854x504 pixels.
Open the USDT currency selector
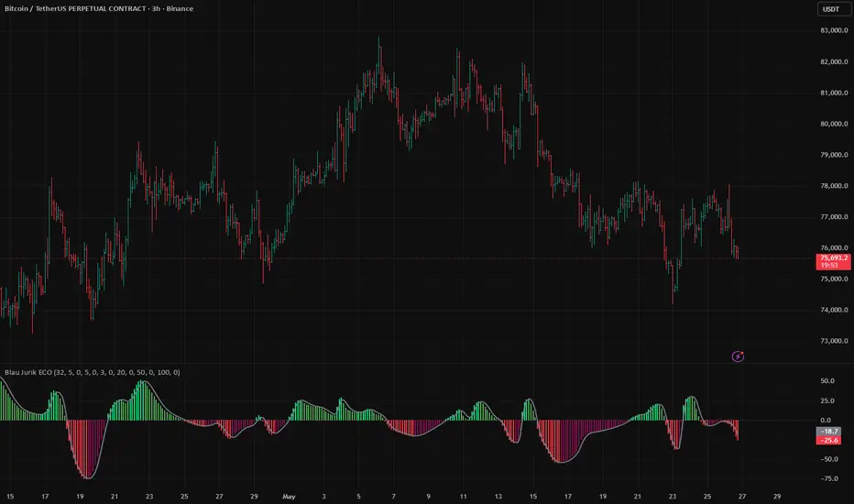[x=833, y=9]
